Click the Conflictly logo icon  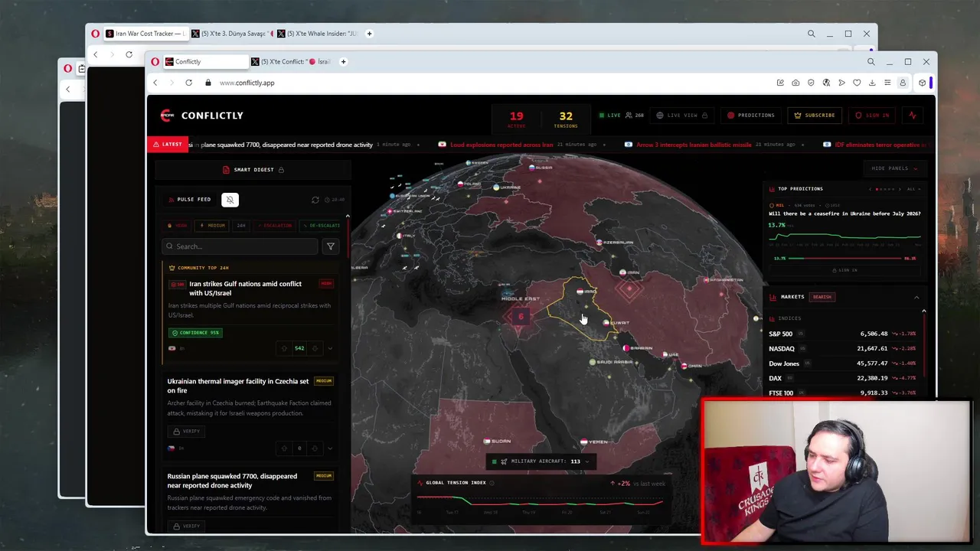167,116
